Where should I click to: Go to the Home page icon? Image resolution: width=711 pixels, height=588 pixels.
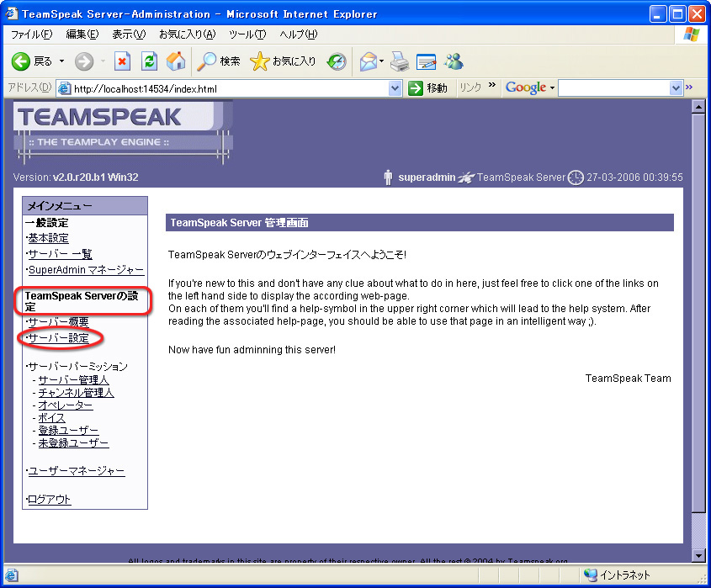click(176, 61)
